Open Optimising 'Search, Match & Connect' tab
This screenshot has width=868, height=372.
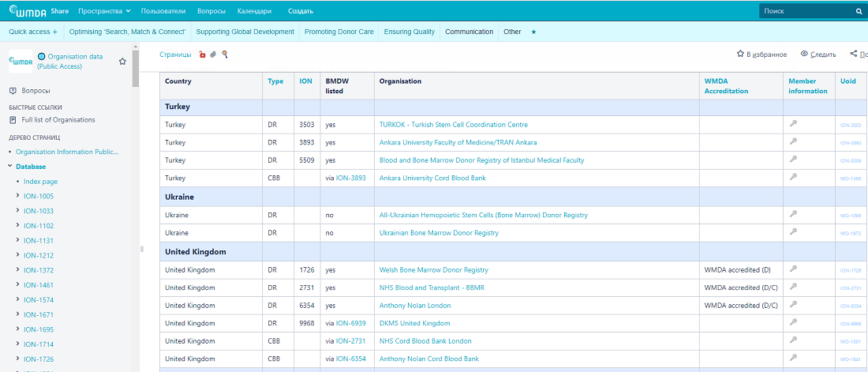(127, 32)
